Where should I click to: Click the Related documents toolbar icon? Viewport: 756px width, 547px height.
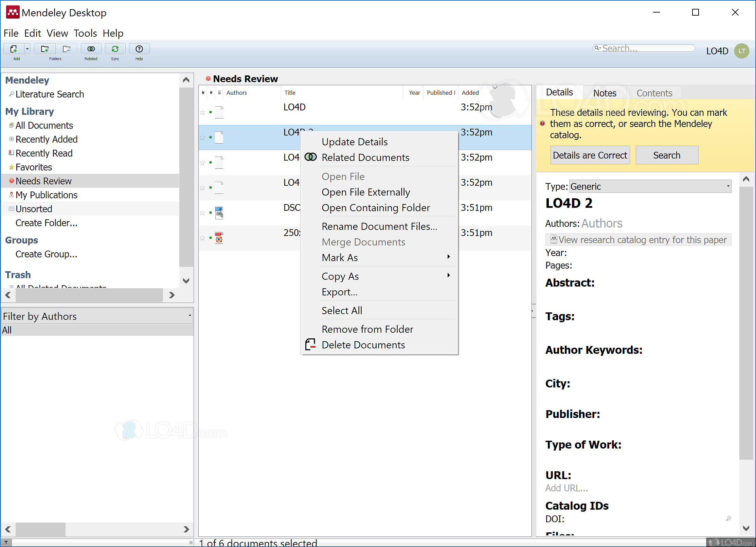91,49
